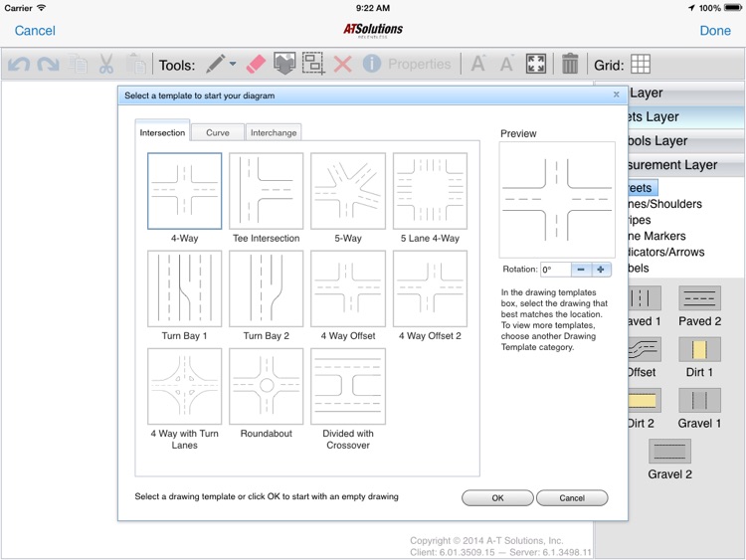Click the trash can delete icon

[x=570, y=65]
